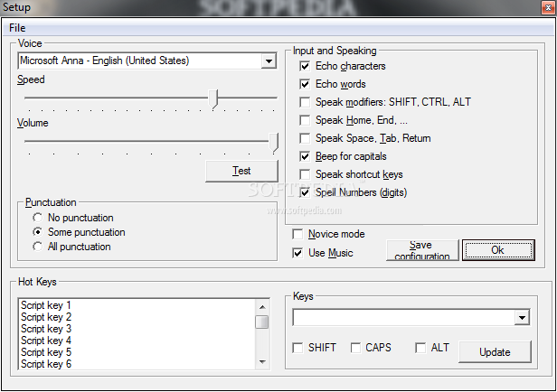Screen dimensions: 557x392
Task: Select Script key 4 in list
Action: pos(137,341)
